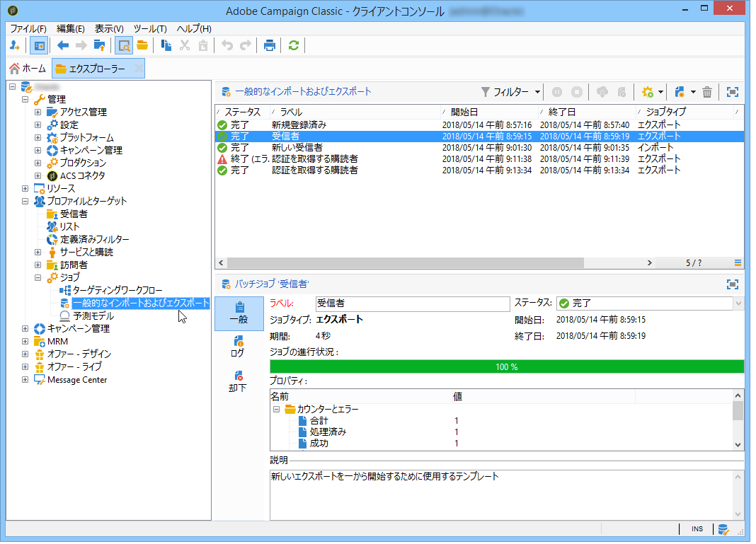The width and height of the screenshot is (756, 544).
Task: Select the 新規登録済み job row
Action: tap(480, 125)
